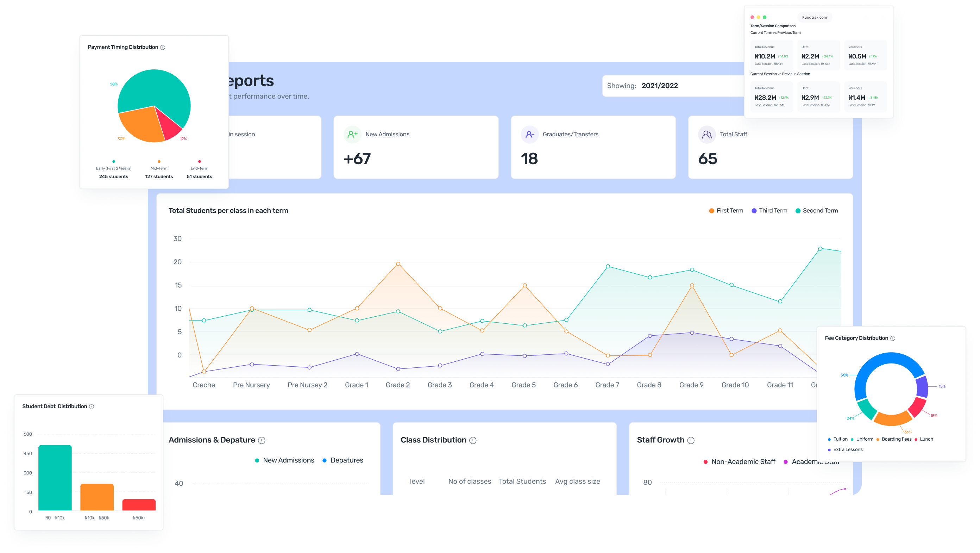This screenshot has width=980, height=553.
Task: Click info icon beside Staff Growth
Action: (691, 440)
